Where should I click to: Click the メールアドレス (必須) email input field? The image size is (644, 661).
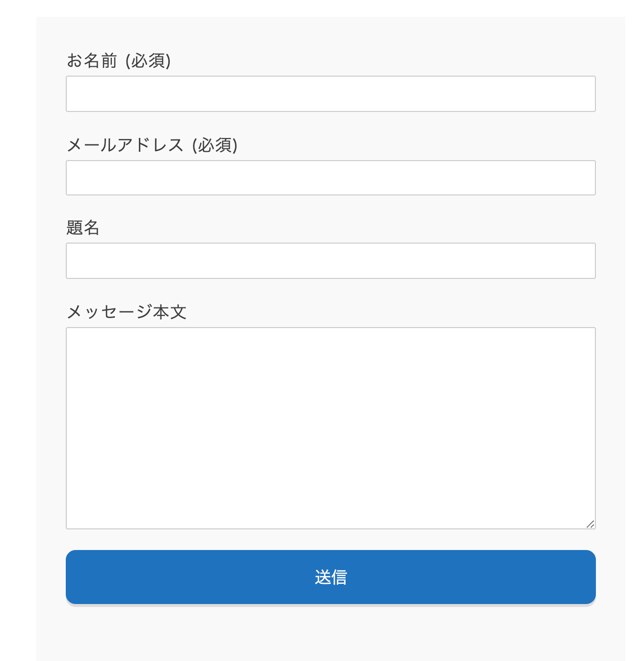tap(331, 178)
